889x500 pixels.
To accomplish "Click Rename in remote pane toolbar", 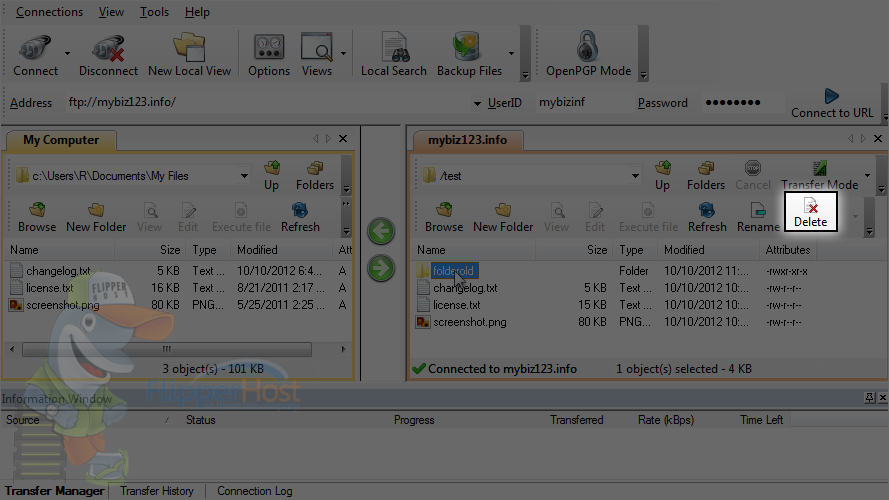I will [x=758, y=218].
